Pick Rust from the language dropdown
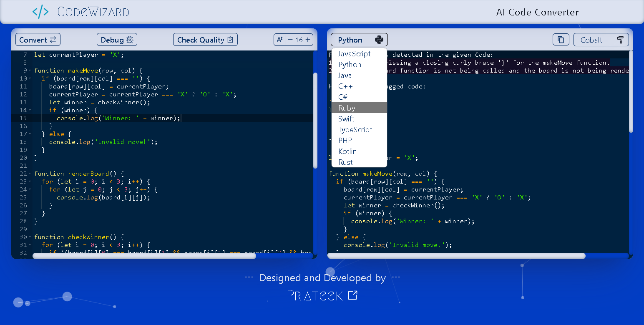 346,162
